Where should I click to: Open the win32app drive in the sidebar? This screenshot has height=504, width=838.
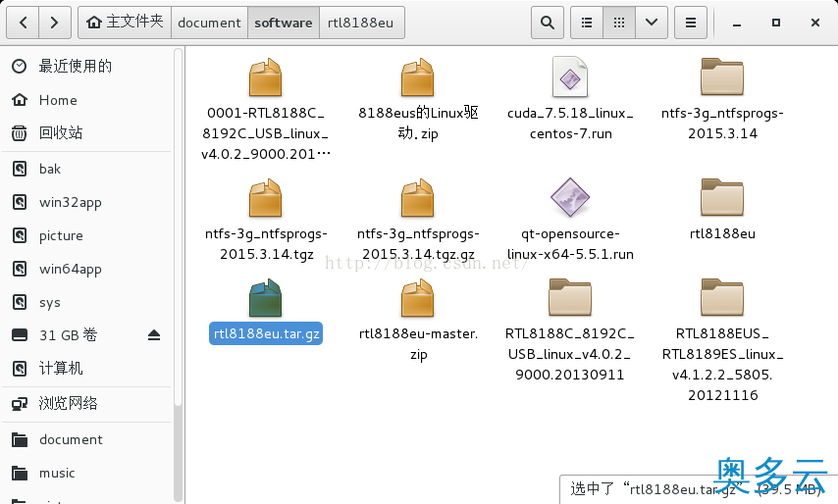point(86,202)
